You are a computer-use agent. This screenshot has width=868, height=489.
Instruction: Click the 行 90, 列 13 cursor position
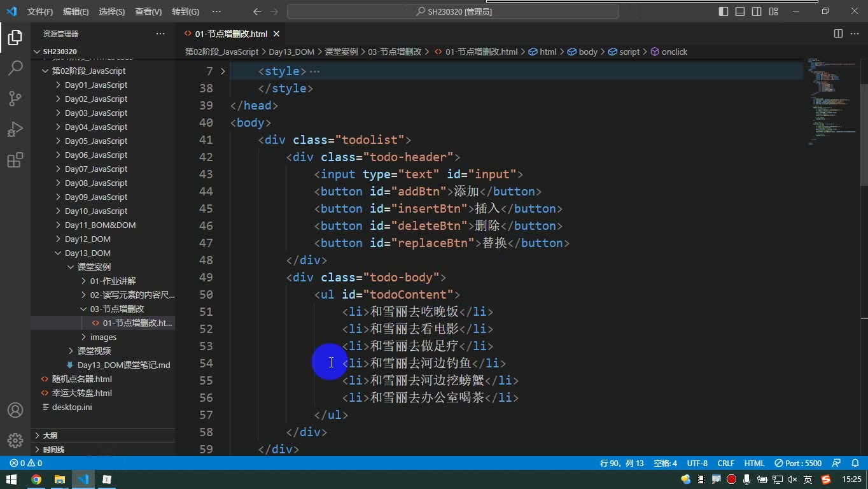(x=622, y=464)
